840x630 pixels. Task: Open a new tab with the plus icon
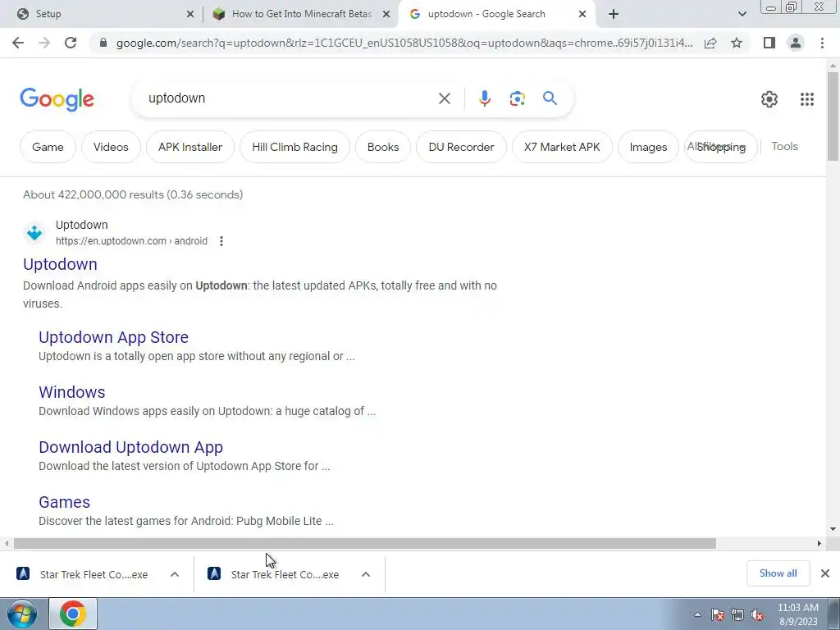tap(614, 14)
